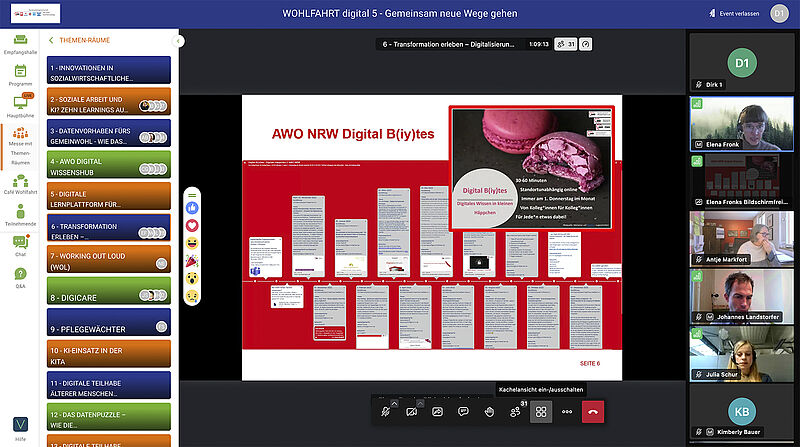This screenshot has width=800, height=447.
Task: Open room 3 Datenvorhaben fürs Gemeinwohl
Action: click(109, 133)
